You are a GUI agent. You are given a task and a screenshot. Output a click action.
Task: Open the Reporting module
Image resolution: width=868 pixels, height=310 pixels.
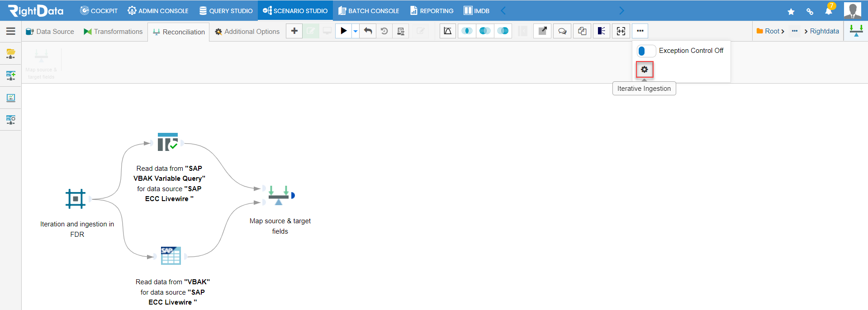(432, 10)
